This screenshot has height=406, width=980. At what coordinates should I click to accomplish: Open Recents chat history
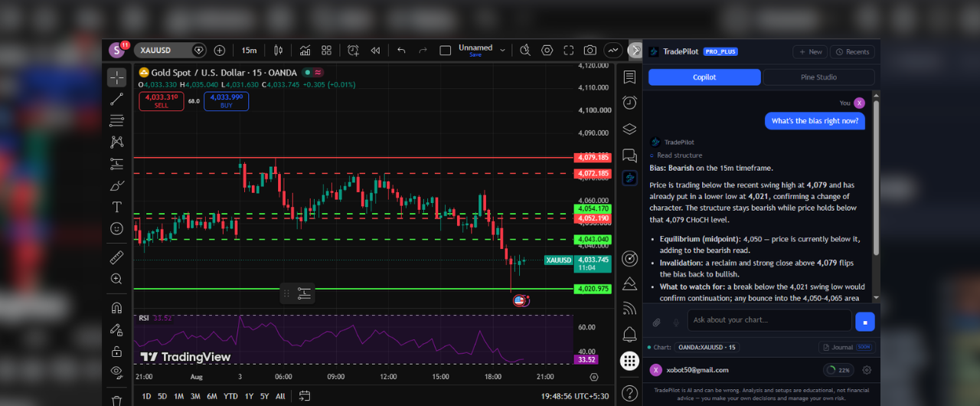click(852, 51)
